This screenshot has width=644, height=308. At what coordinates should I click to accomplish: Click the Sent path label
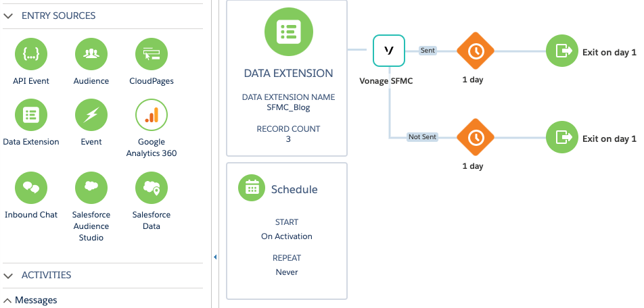point(428,51)
